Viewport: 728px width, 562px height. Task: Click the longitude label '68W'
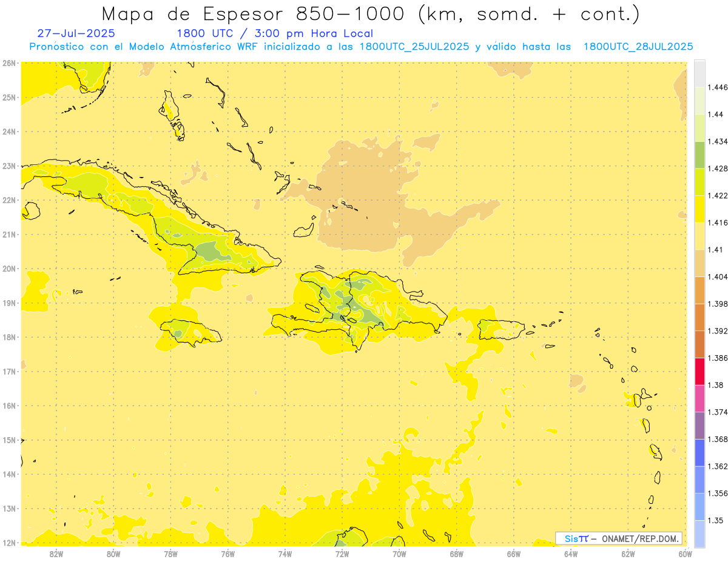(x=456, y=553)
